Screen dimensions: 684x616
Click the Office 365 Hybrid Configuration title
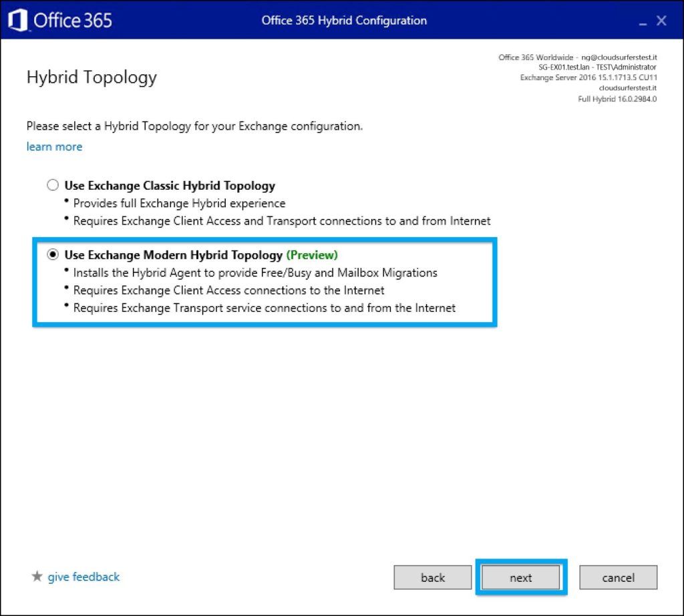[344, 21]
